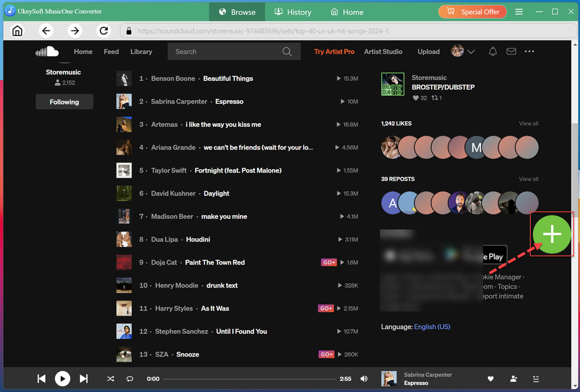Reload the page with refresh icon

click(104, 31)
